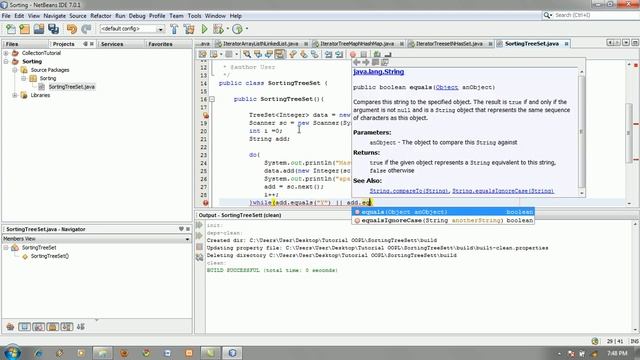Viewport: 640px width, 360px height.
Task: Click the Chrome icon in taskbar
Action: (146, 353)
